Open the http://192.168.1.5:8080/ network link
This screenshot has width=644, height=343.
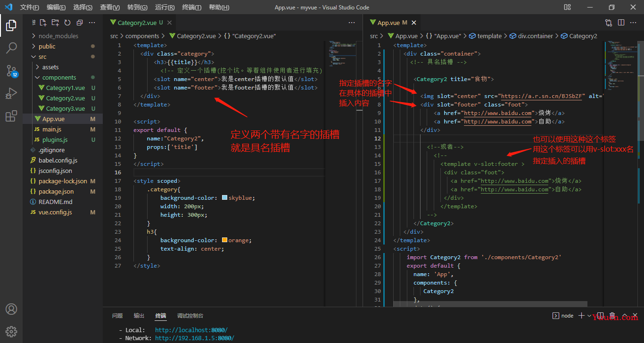(194, 338)
